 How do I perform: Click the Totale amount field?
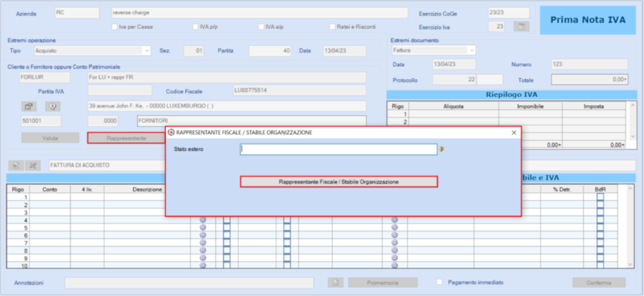[x=589, y=80]
